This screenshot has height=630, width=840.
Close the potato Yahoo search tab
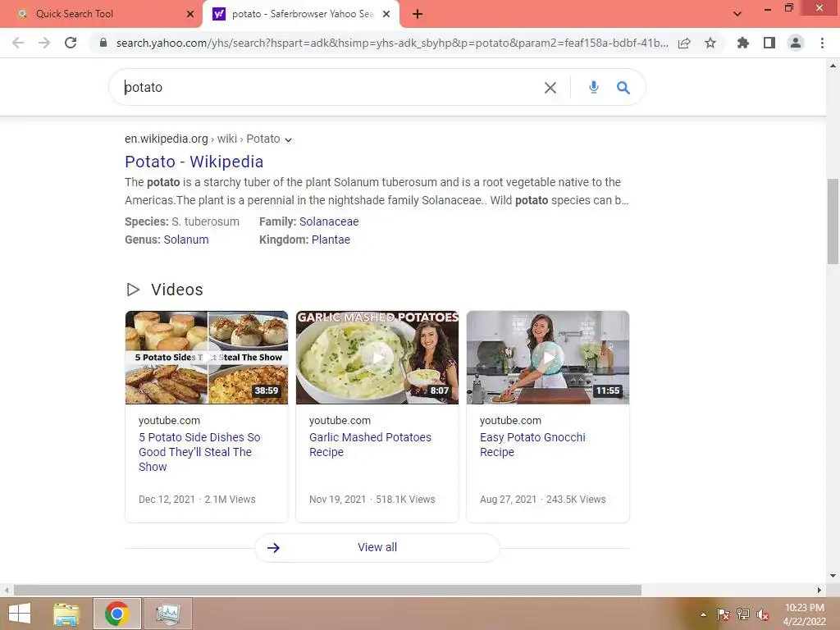pos(386,14)
